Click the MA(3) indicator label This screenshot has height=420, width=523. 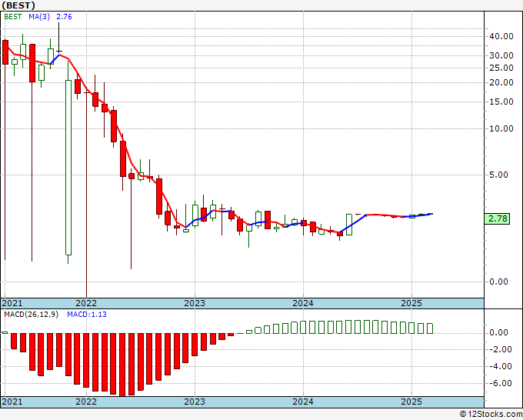39,17
